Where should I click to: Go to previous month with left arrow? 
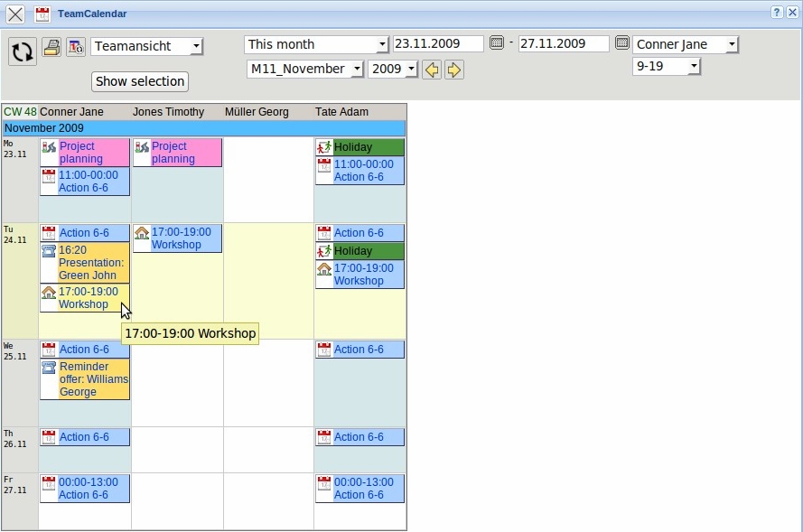pyautogui.click(x=432, y=70)
